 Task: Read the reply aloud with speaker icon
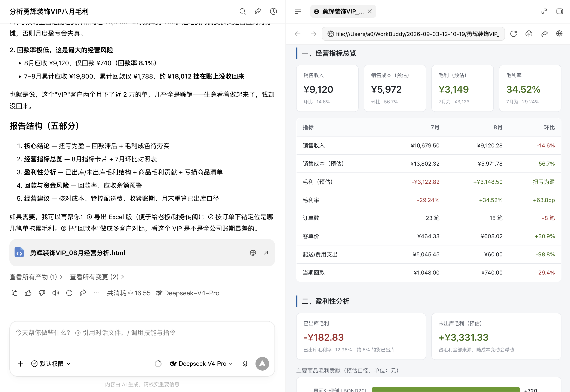pos(55,293)
